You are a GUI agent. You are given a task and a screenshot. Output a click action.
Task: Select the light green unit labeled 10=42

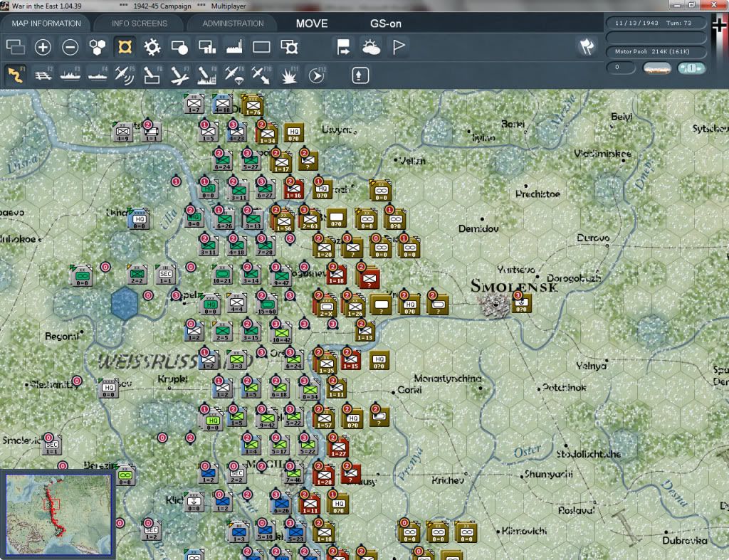pyautogui.click(x=281, y=334)
